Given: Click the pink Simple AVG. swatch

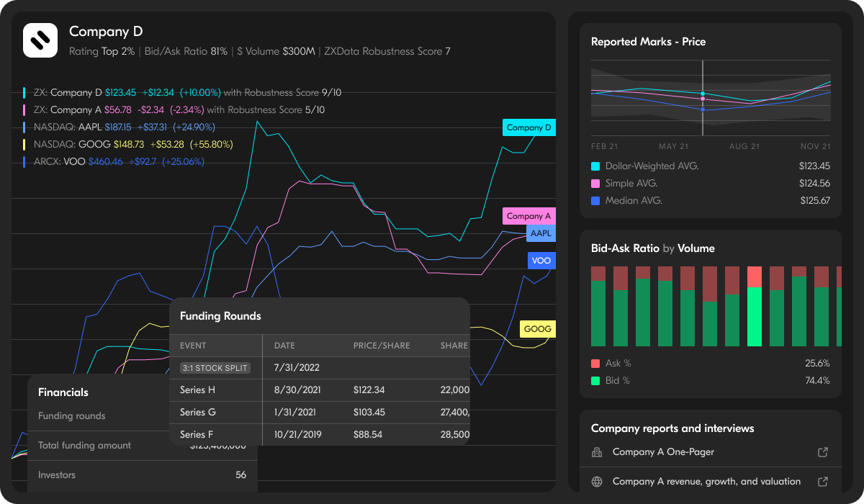Looking at the screenshot, I should pos(595,184).
